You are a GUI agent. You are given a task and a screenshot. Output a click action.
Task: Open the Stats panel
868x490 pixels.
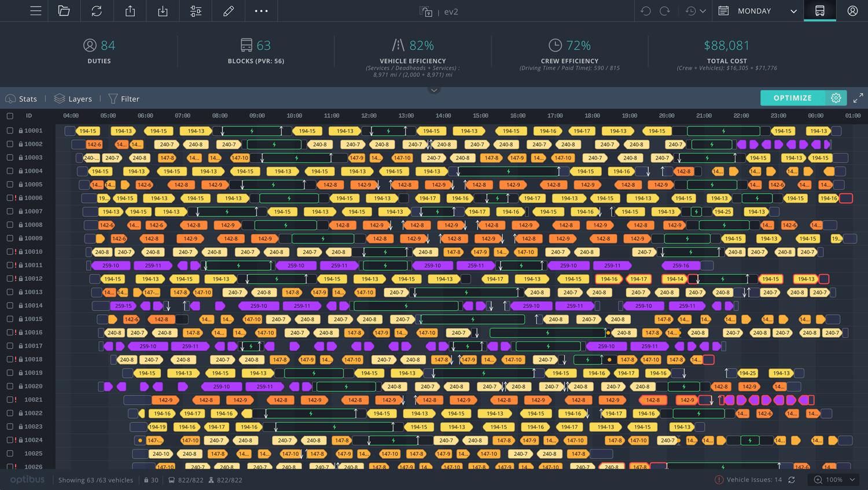[21, 99]
